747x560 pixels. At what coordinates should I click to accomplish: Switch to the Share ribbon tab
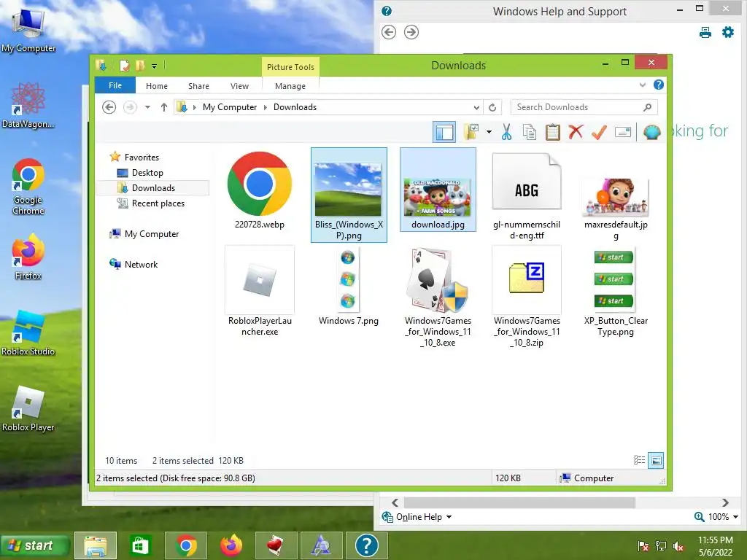198,86
